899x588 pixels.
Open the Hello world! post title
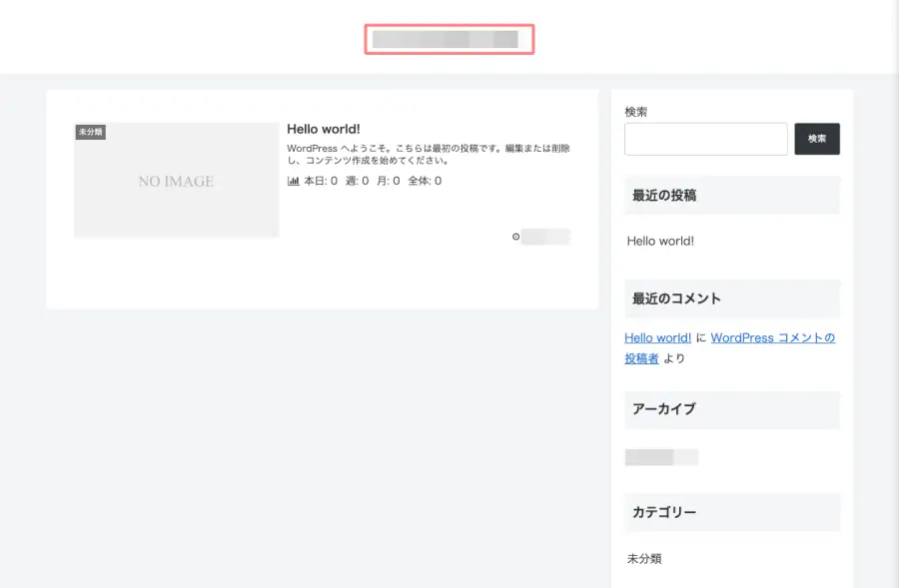[x=324, y=128]
